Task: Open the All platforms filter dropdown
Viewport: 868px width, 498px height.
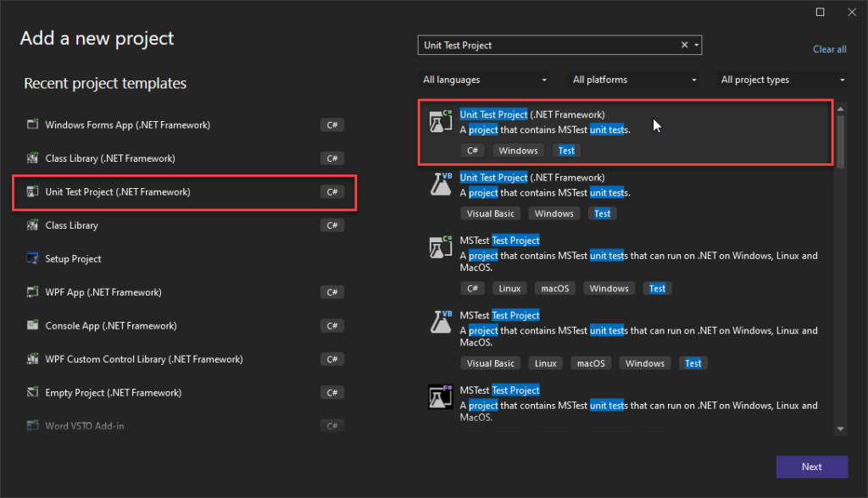Action: coord(634,80)
